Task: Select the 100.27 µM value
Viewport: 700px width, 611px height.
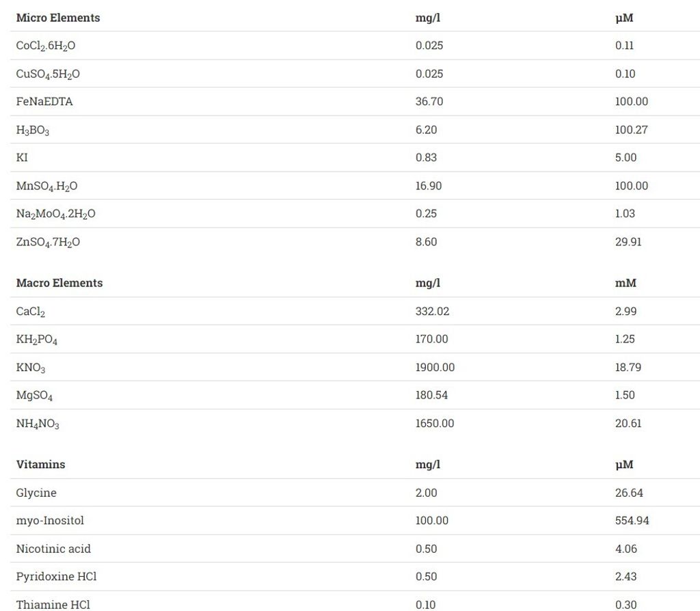Action: pos(632,130)
